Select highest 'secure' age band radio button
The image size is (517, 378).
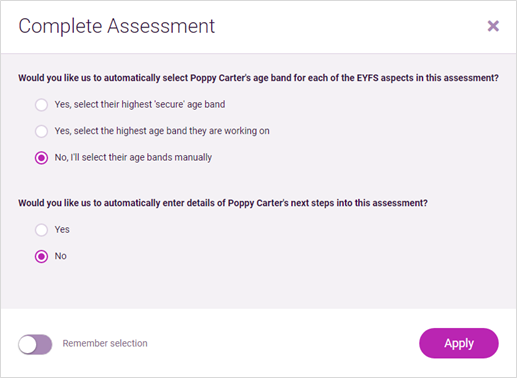(x=41, y=105)
